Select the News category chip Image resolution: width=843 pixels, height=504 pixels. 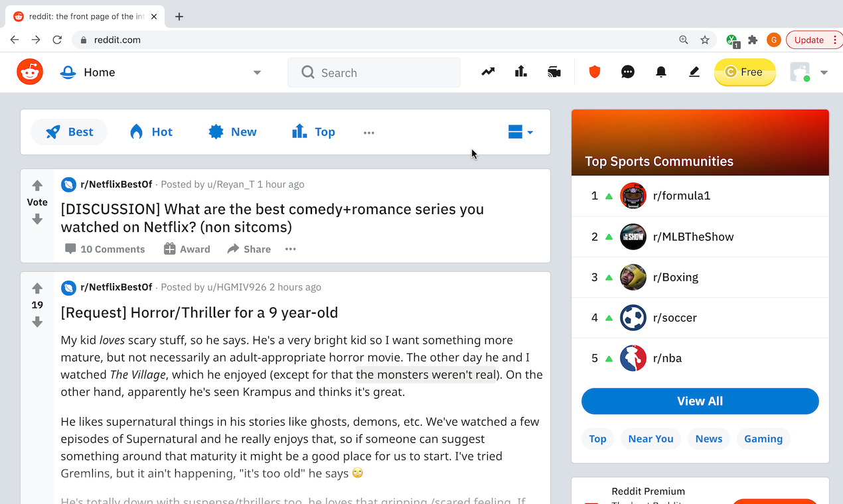pos(709,438)
